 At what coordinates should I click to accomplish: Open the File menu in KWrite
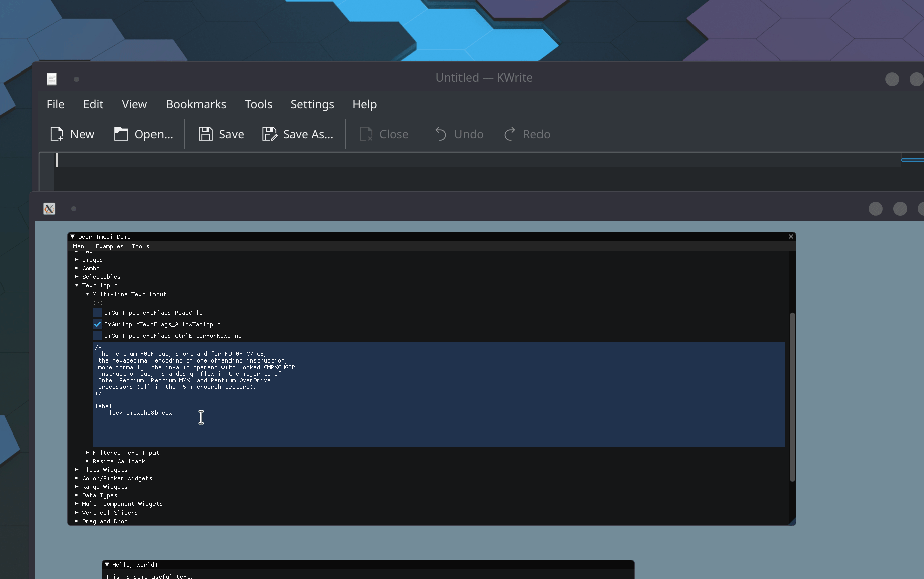pyautogui.click(x=55, y=104)
